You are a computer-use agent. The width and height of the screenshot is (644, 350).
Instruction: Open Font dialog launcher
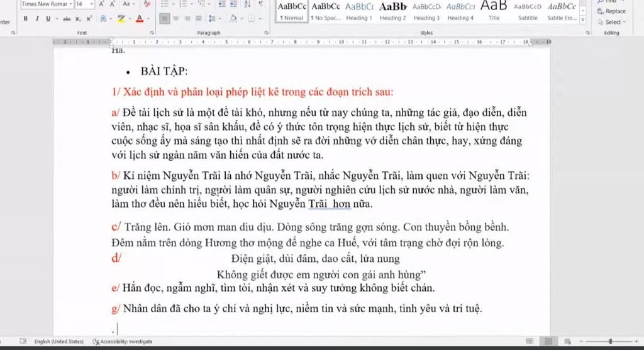152,33
